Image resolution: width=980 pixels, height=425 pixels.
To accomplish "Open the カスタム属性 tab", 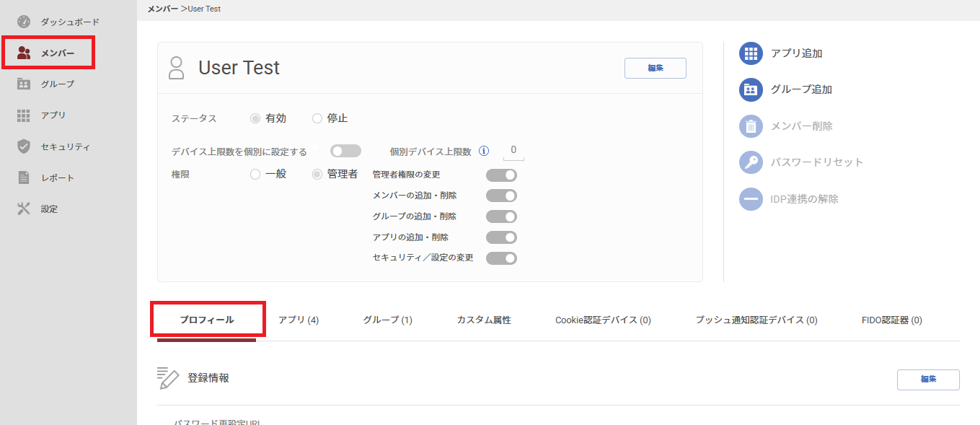I will (x=484, y=320).
